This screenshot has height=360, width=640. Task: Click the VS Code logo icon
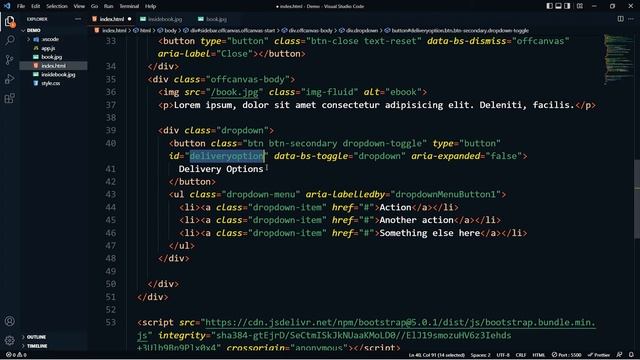pyautogui.click(x=7, y=6)
